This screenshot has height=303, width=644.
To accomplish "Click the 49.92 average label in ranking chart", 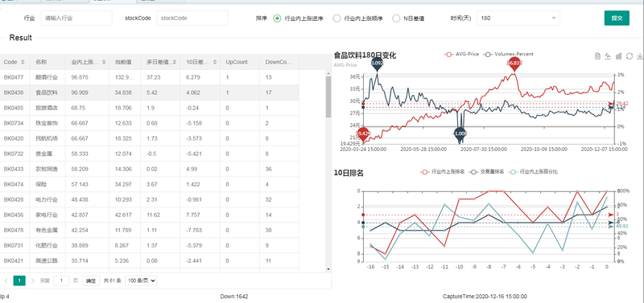I will click(x=622, y=227).
